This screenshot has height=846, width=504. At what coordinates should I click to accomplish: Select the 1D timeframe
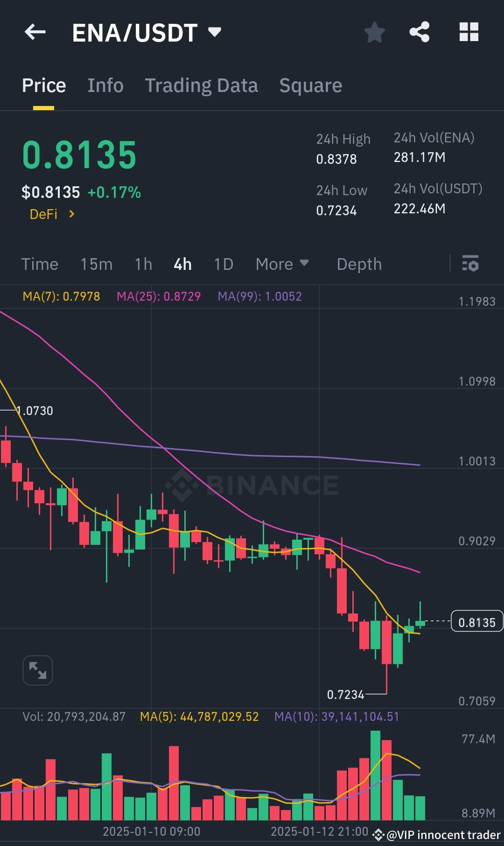tap(223, 264)
